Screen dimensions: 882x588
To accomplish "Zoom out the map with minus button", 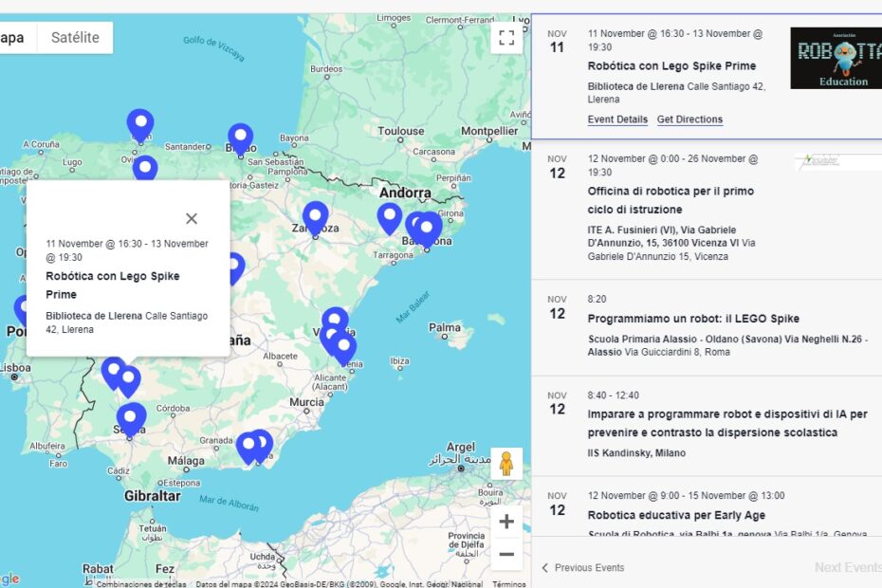I will pos(506,554).
